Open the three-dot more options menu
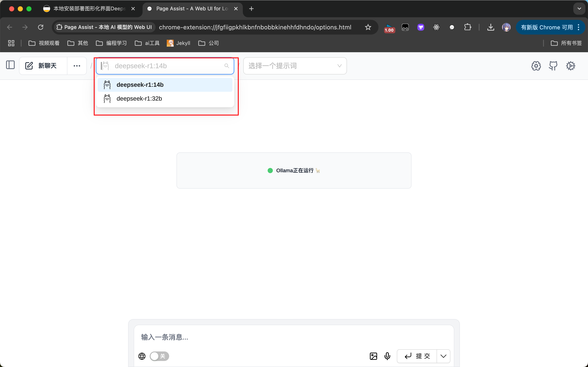 tap(77, 66)
